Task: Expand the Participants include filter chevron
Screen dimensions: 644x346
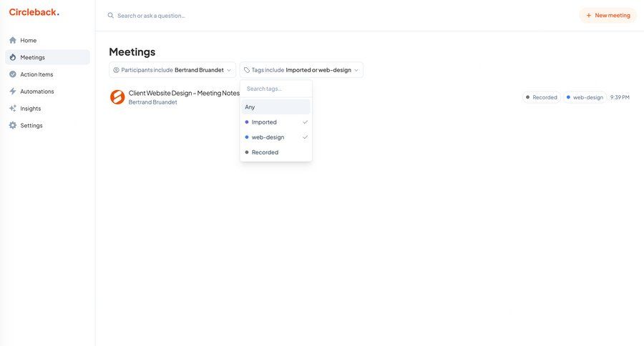Action: tap(229, 70)
